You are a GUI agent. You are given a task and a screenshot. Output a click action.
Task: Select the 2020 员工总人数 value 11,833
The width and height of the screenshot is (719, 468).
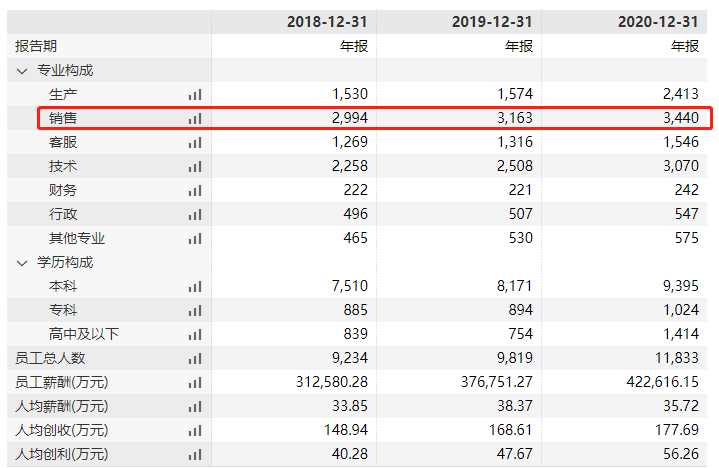pyautogui.click(x=673, y=358)
